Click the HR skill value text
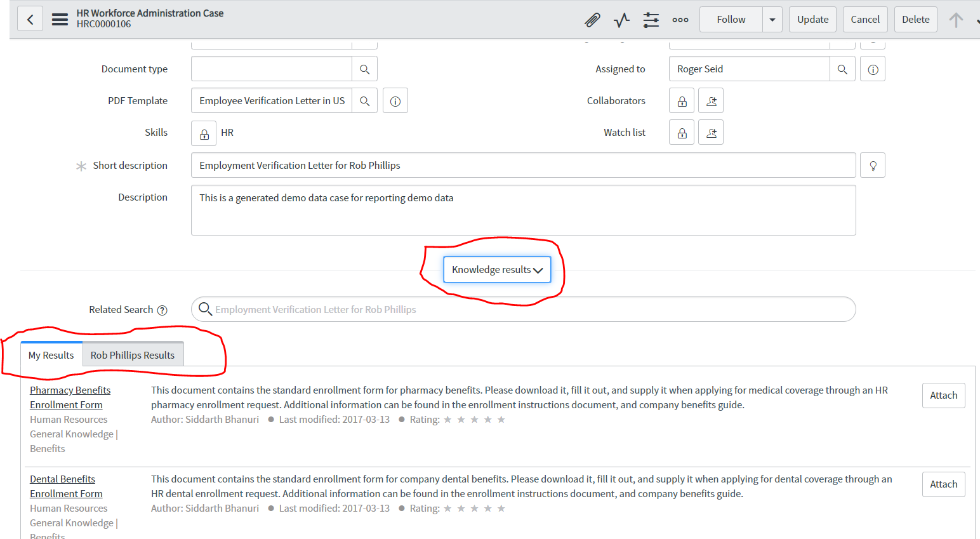 [227, 133]
